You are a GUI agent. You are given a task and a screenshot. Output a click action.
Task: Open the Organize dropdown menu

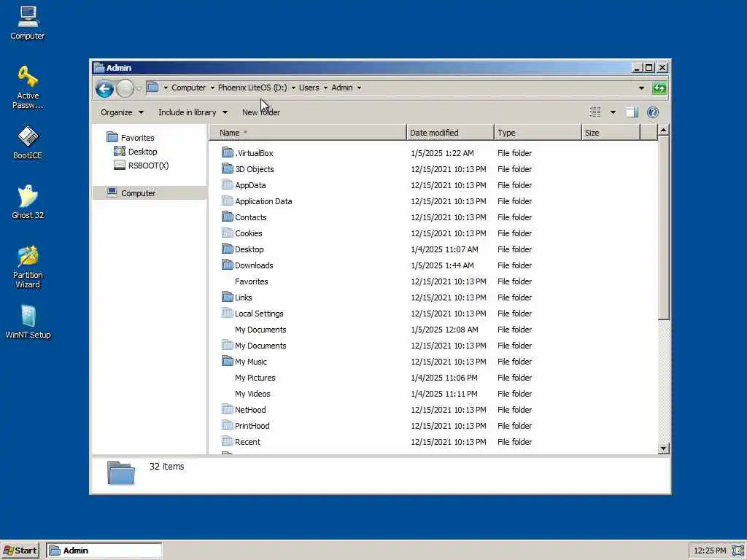tap(122, 112)
